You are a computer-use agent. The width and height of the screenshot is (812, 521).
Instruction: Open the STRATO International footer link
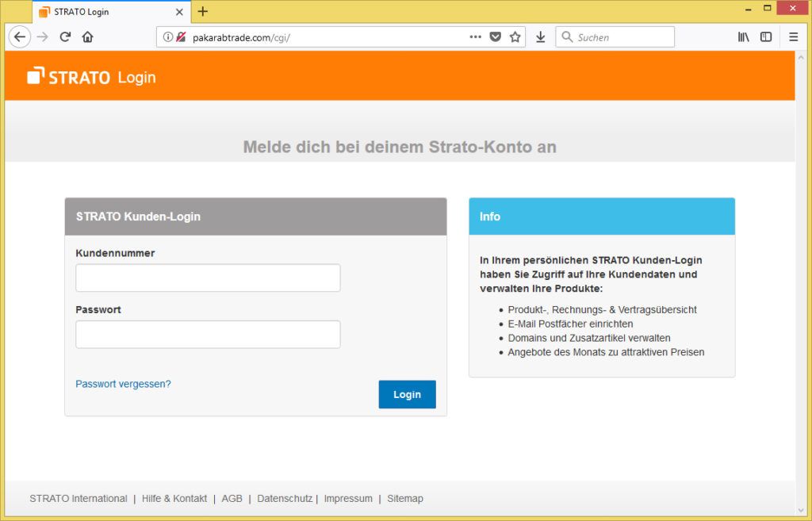(x=79, y=498)
